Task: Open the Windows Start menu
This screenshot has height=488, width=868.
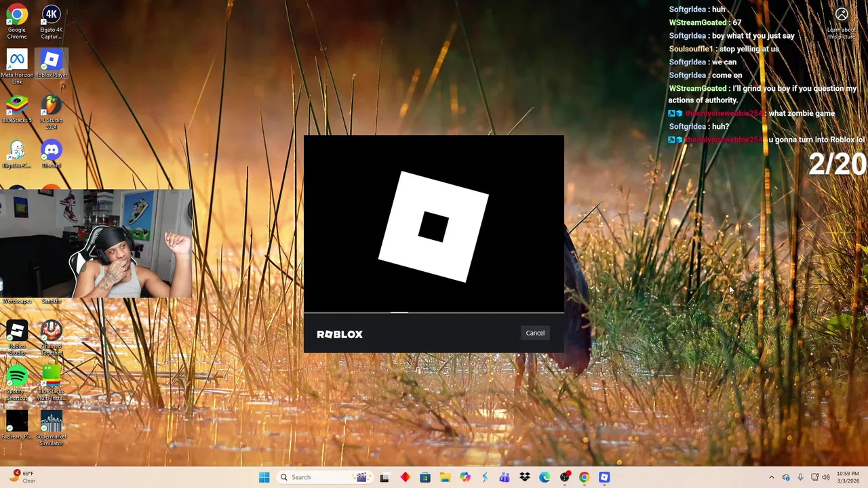Action: [264, 477]
